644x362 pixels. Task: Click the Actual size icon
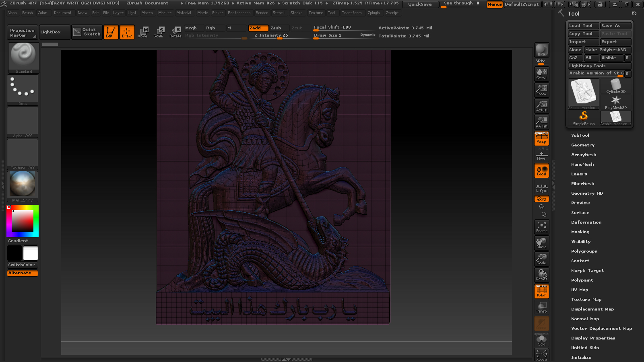click(541, 106)
